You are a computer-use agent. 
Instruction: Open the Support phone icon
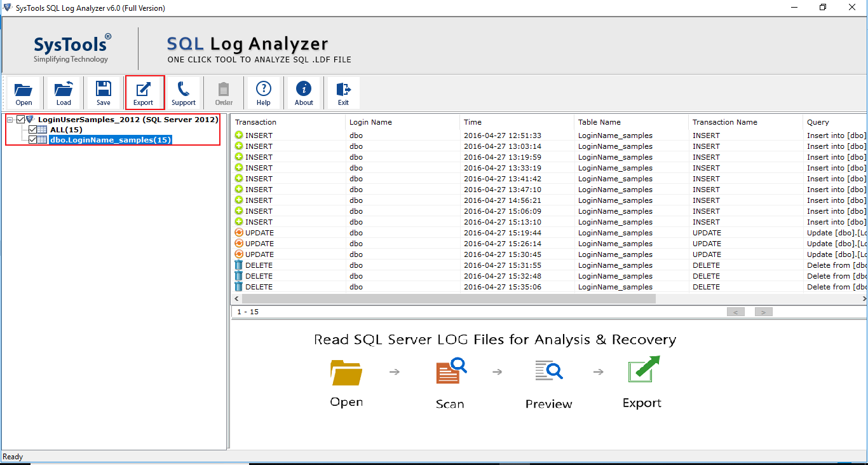pyautogui.click(x=184, y=93)
